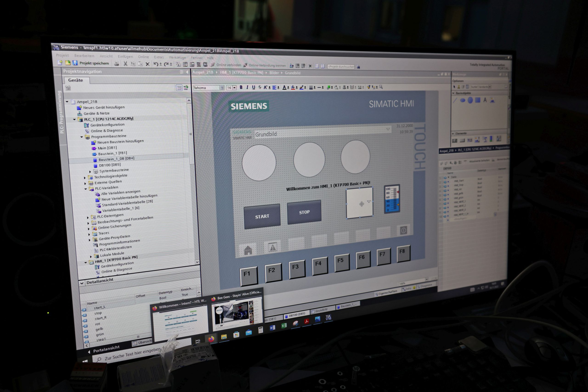Screen dimensions: 588x392
Task: Select the text field A tool
Action: [x=485, y=100]
